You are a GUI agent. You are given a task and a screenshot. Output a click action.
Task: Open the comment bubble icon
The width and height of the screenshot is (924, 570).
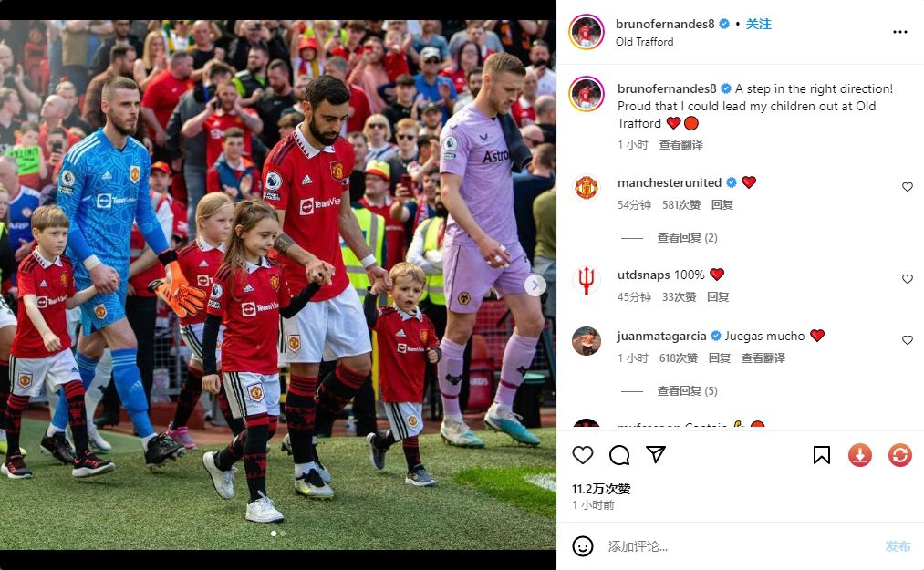click(619, 455)
